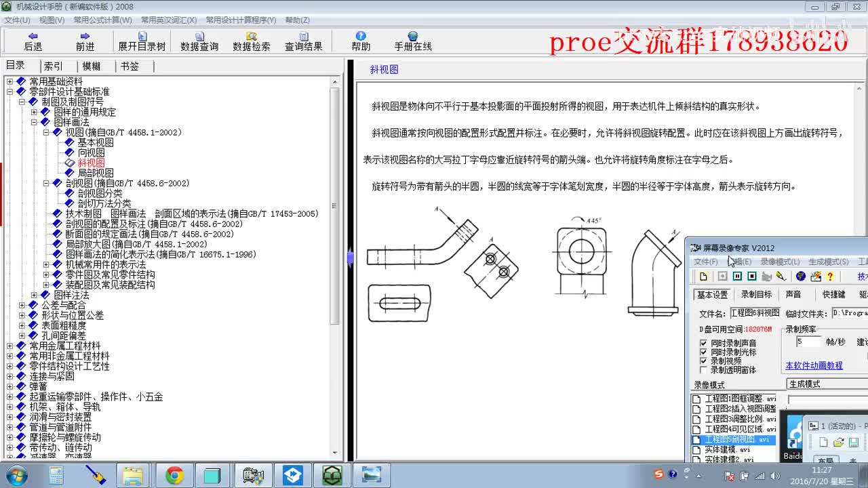Open the 帮助(Z) menu
The image size is (868, 488).
[x=298, y=20]
